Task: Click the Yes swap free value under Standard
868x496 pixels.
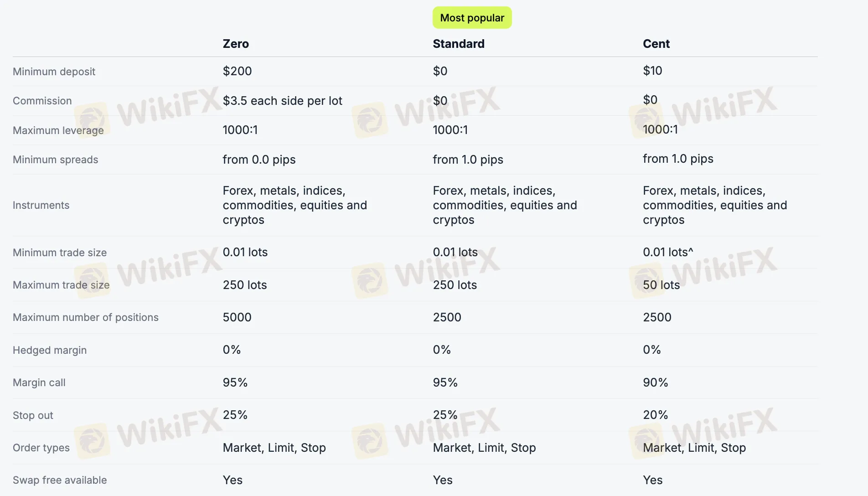Action: 442,480
